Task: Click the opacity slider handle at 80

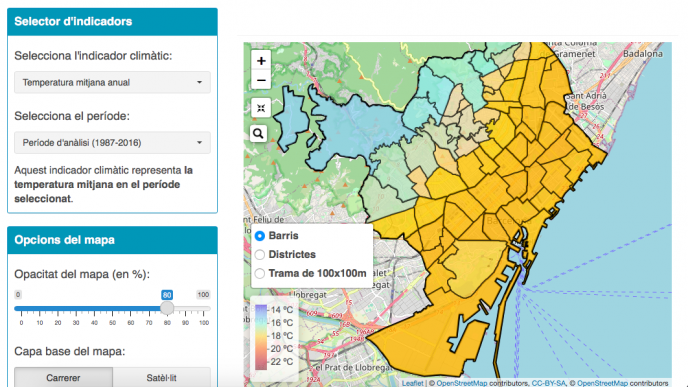Action: (167, 308)
